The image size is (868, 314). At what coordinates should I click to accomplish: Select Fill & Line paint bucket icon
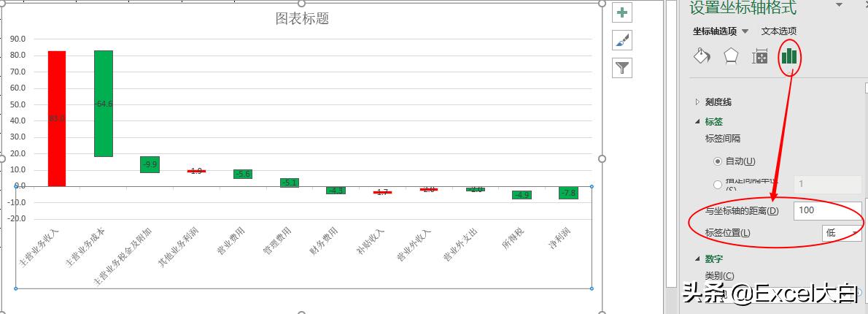click(702, 56)
